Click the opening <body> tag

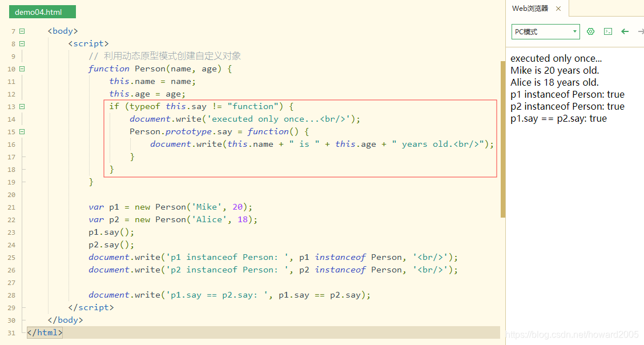point(63,31)
